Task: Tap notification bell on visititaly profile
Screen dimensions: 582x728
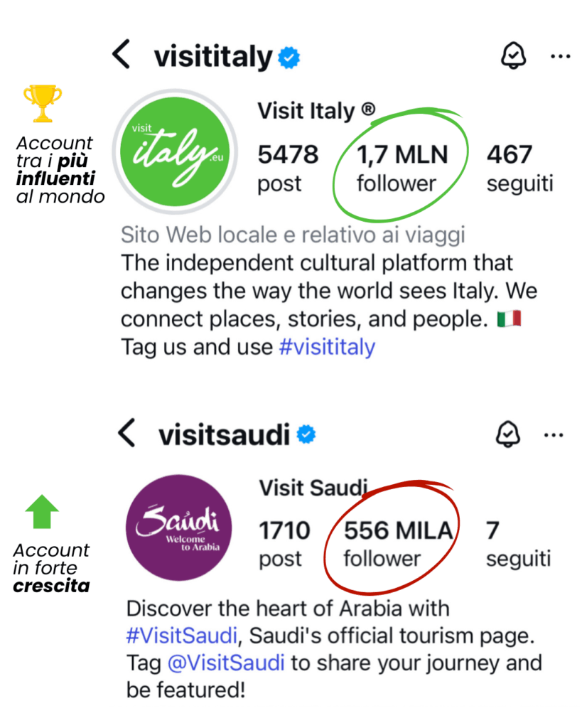Action: (x=513, y=56)
